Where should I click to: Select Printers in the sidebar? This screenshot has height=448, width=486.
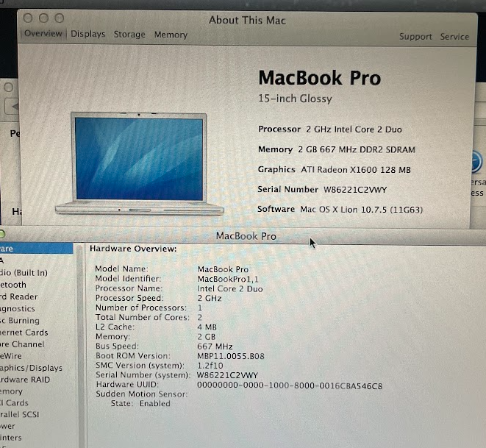click(x=11, y=438)
